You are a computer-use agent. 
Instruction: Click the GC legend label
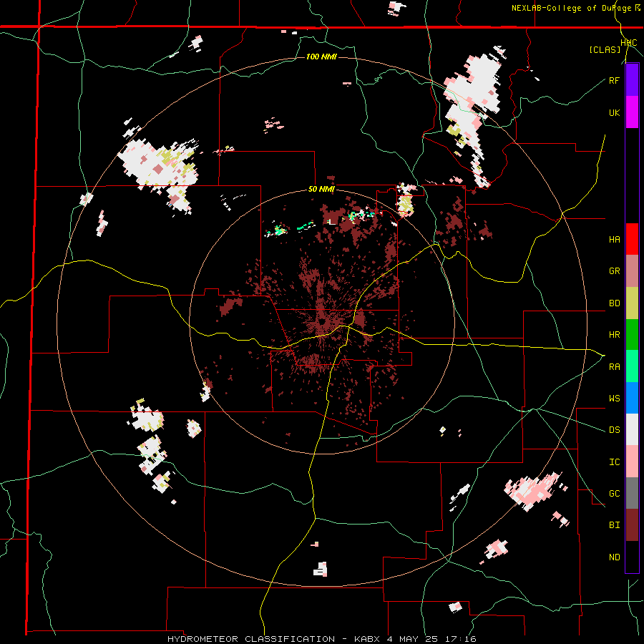pos(614,494)
